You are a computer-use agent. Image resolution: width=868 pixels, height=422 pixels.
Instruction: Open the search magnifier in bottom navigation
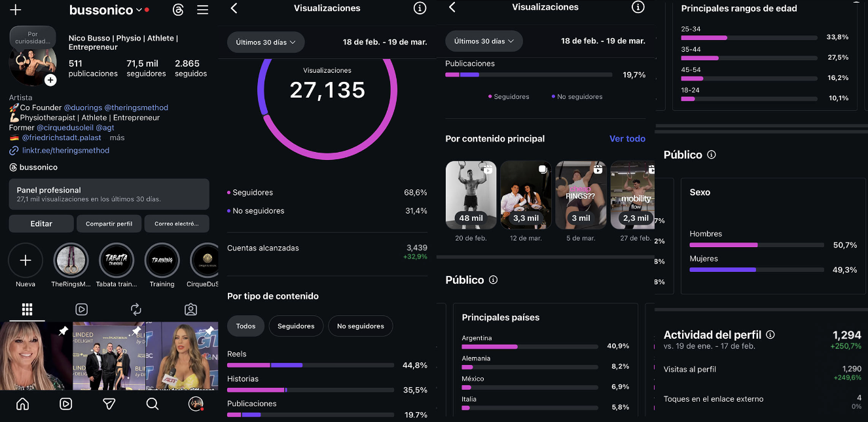point(153,404)
